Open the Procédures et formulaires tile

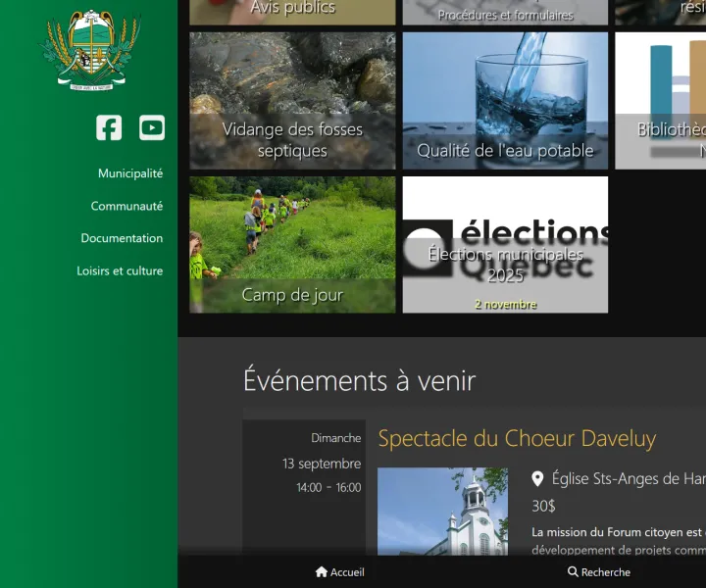(505, 12)
